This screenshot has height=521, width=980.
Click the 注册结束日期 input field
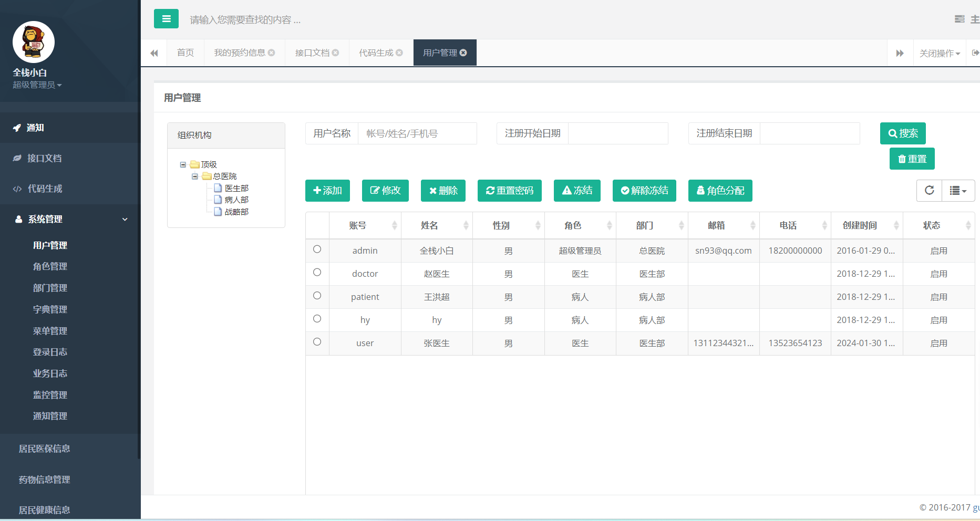(810, 133)
